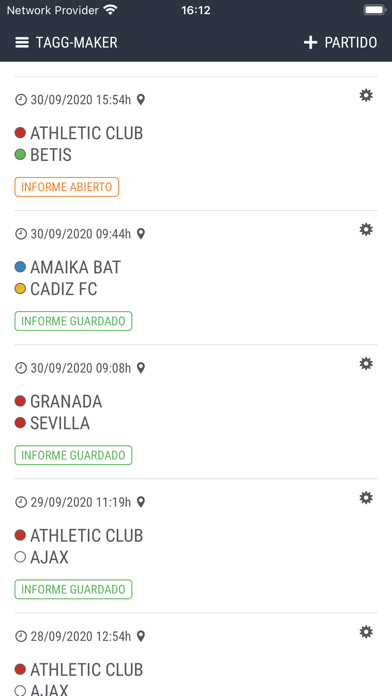Tap the TAGG-MAKER title
The image size is (392, 696).
[76, 43]
